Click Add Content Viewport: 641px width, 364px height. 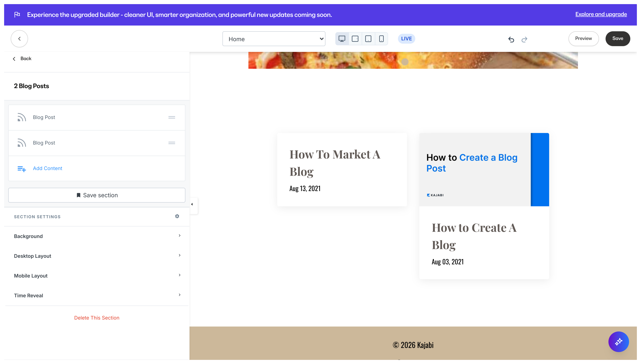click(48, 168)
